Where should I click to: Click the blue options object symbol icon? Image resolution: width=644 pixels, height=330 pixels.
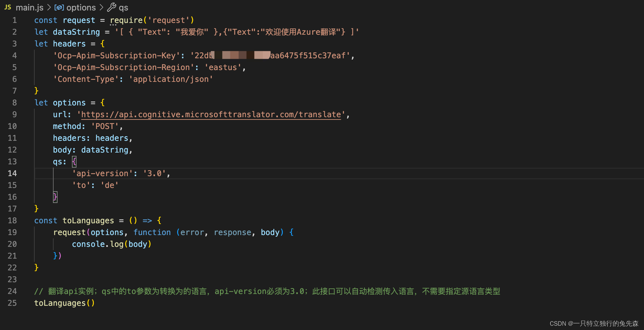click(59, 7)
